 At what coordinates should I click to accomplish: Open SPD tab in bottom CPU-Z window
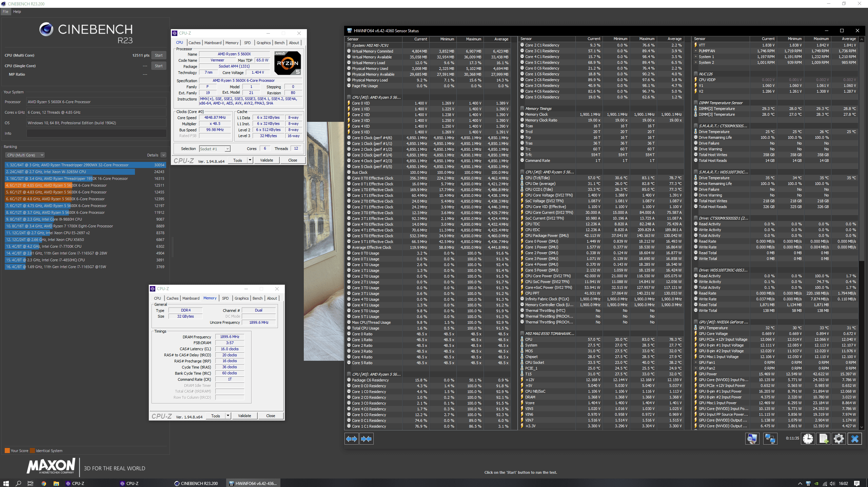[225, 298]
